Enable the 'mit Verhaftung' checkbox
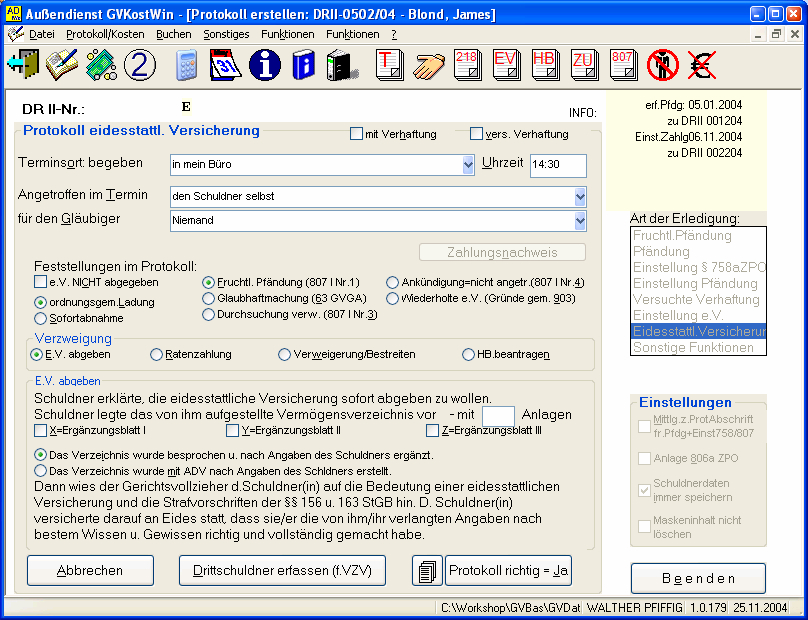Viewport: 808px width, 620px height. point(357,134)
